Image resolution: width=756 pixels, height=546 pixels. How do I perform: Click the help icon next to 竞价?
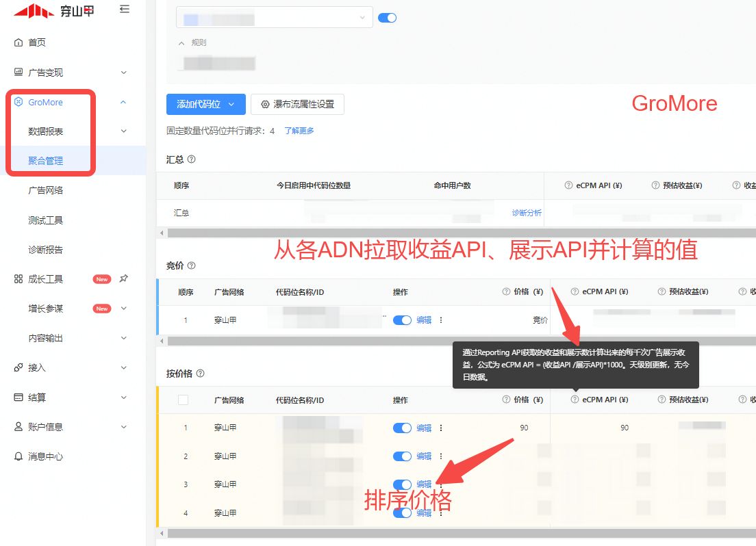coord(192,265)
